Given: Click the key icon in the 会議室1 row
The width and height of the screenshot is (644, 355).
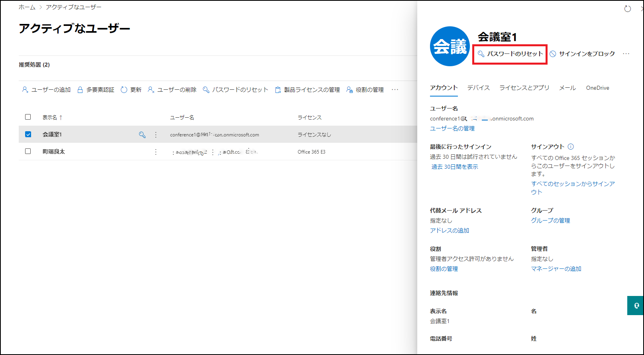Looking at the screenshot, I should point(142,135).
